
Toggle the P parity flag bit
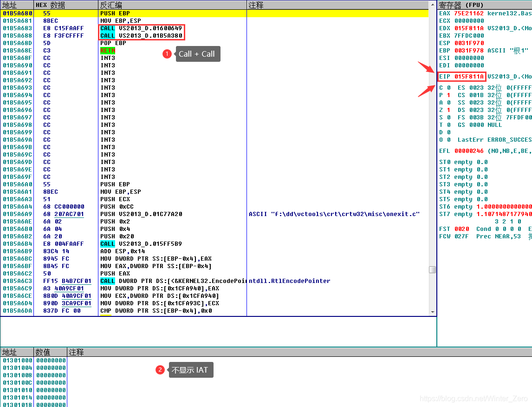click(448, 95)
